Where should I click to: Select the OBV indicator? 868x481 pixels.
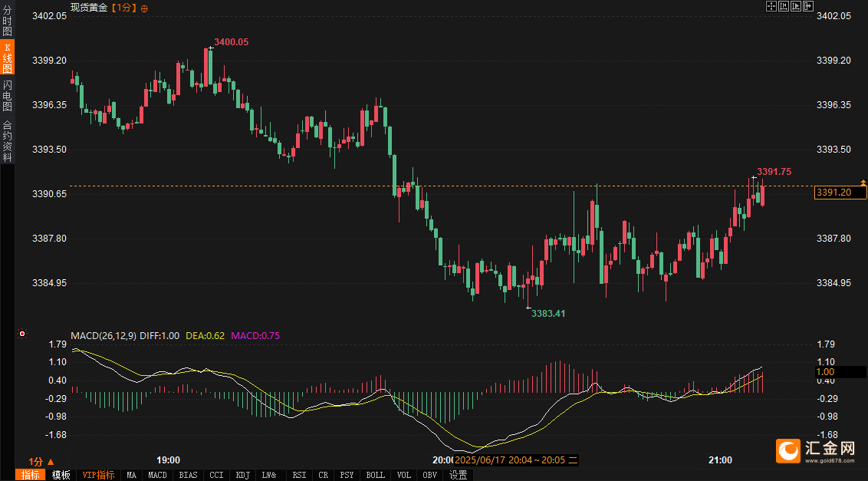[429, 475]
